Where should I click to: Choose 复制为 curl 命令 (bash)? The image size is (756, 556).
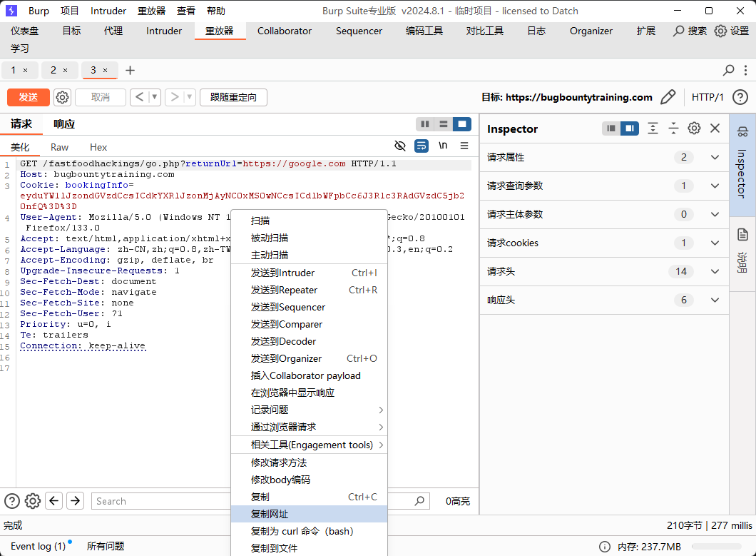309,531
